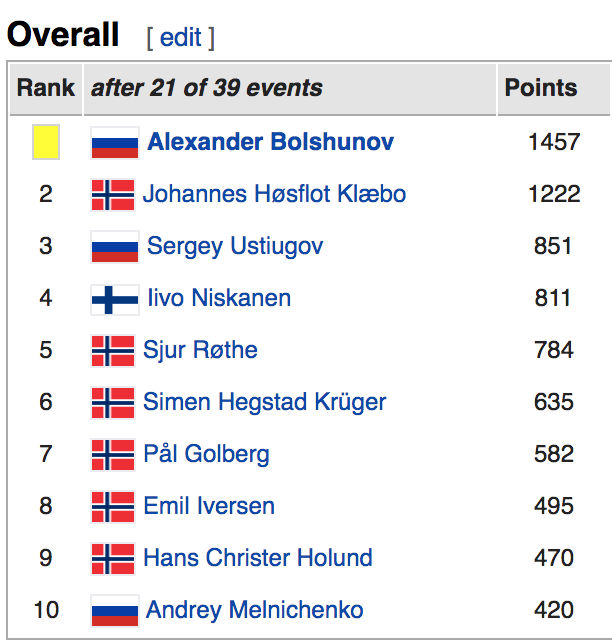Open the Hans Christer Holund link
This screenshot has width=612, height=640.
tap(257, 558)
